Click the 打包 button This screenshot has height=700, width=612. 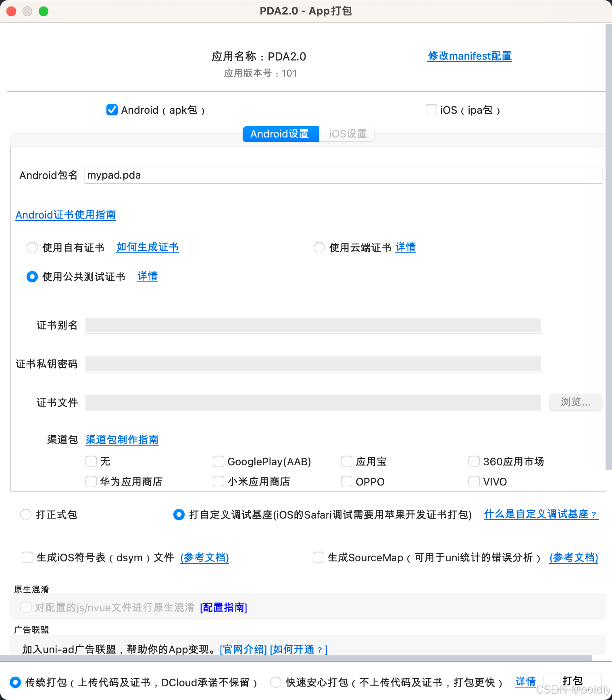pyautogui.click(x=572, y=681)
